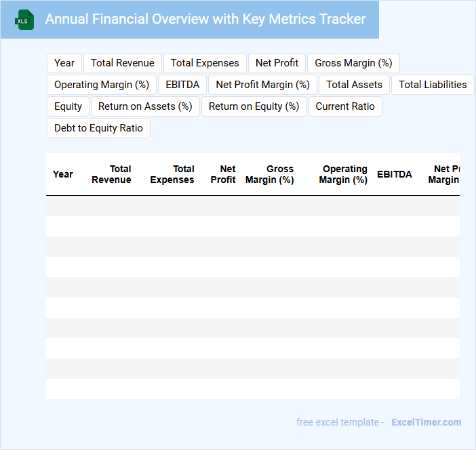
Task: Click the EBITDA tag button
Action: [x=182, y=85]
